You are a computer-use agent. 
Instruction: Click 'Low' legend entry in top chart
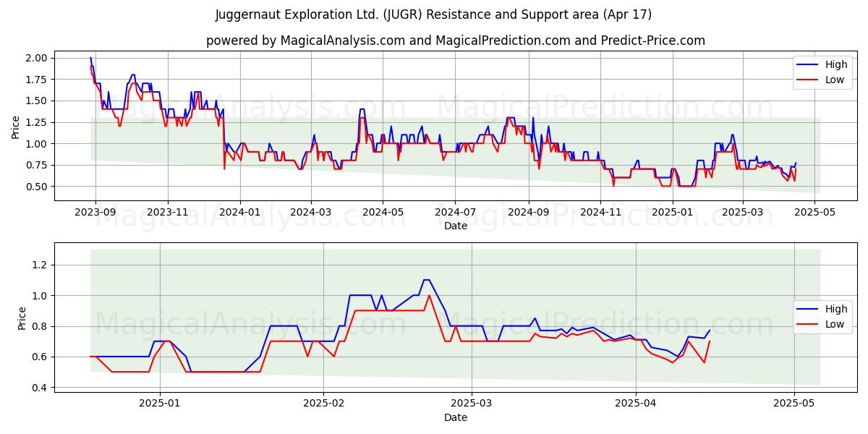(835, 80)
